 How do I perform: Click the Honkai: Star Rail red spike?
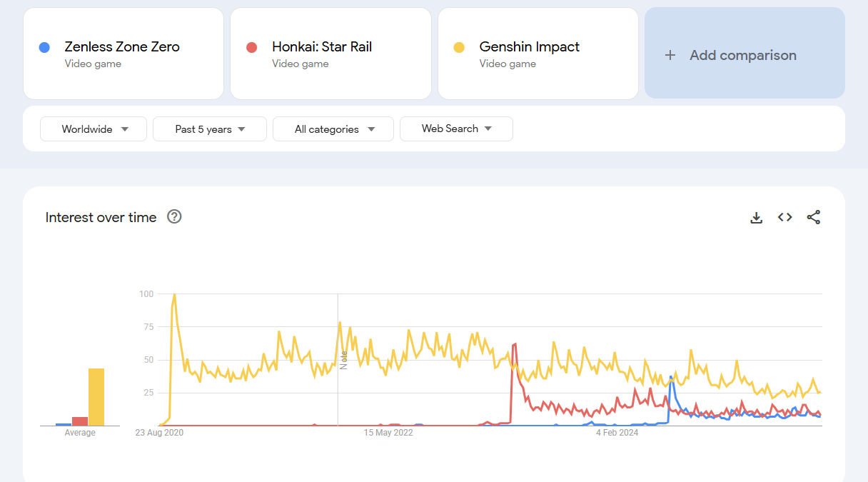click(x=515, y=345)
